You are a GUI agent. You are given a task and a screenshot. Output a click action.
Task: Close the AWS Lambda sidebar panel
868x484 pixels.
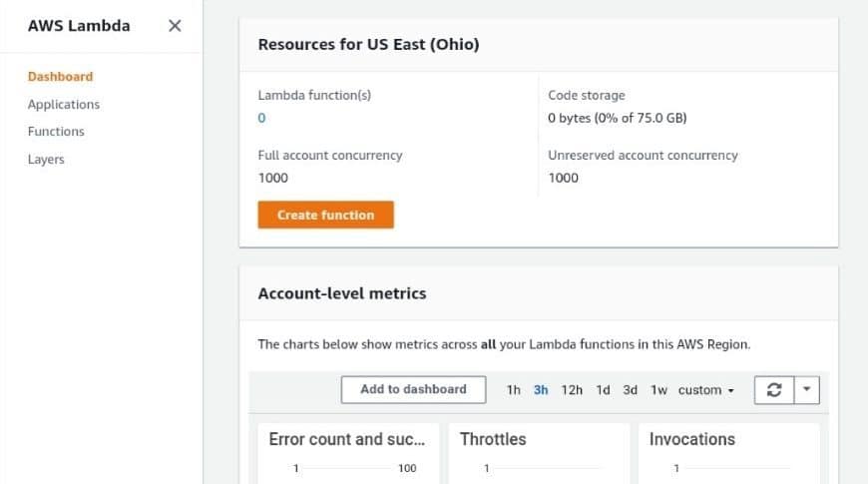pyautogui.click(x=175, y=26)
